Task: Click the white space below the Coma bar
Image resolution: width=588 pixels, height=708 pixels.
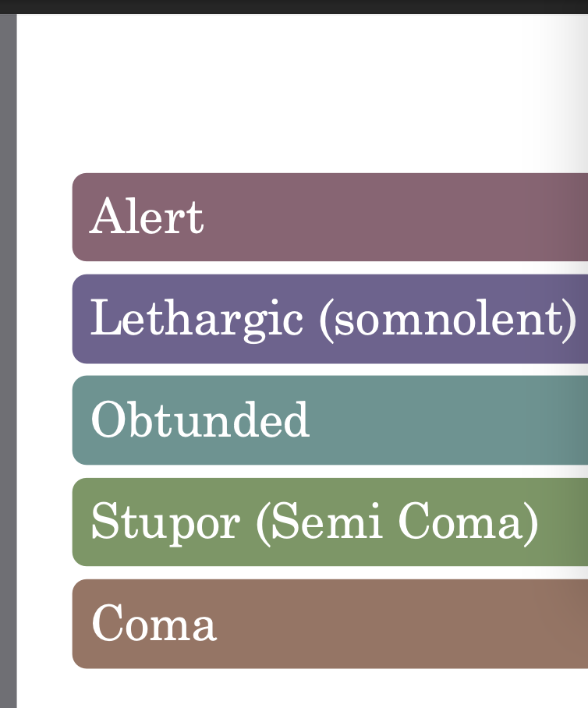Action: (294, 689)
